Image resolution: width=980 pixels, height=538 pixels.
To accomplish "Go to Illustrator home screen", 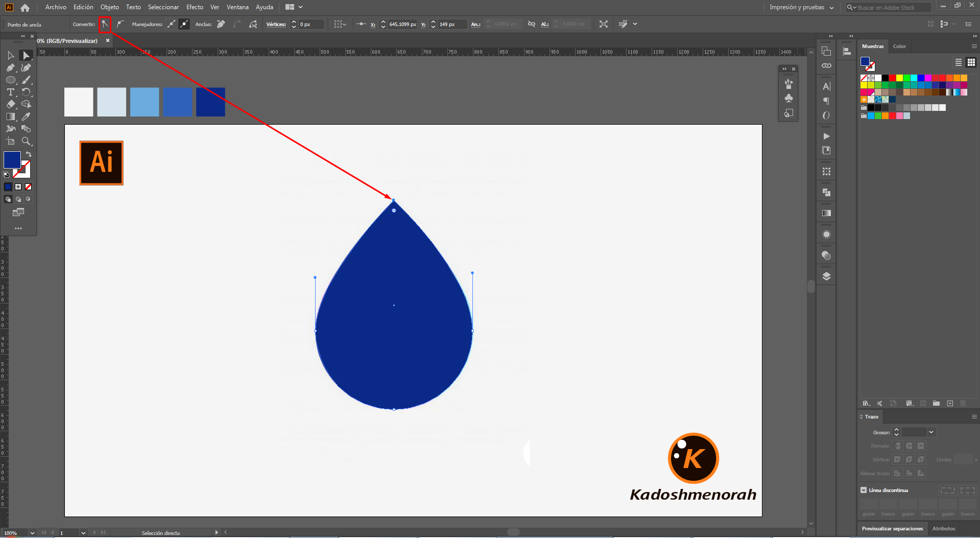I will 25,7.
